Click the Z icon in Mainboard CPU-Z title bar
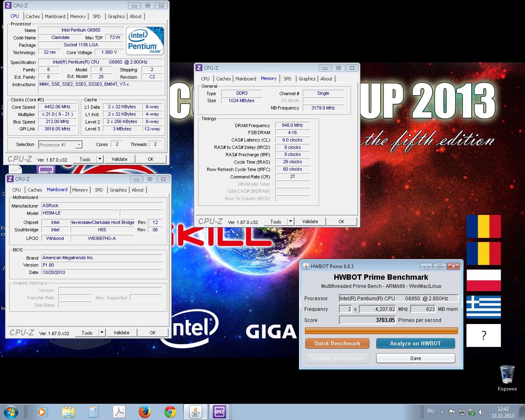525x420 pixels. (x=10, y=179)
